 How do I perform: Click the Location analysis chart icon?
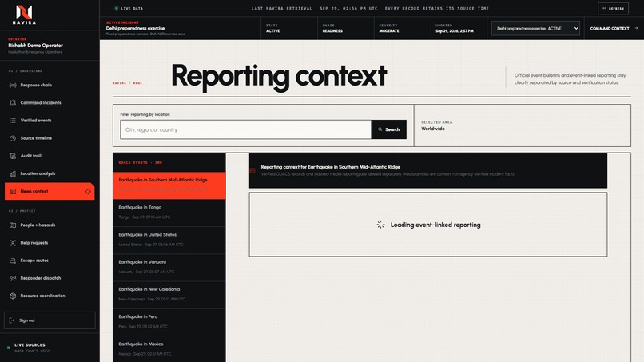(x=13, y=173)
